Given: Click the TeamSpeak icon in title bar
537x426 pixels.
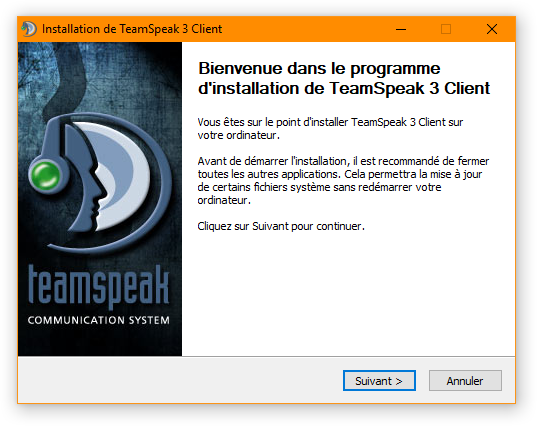Looking at the screenshot, I should [29, 29].
